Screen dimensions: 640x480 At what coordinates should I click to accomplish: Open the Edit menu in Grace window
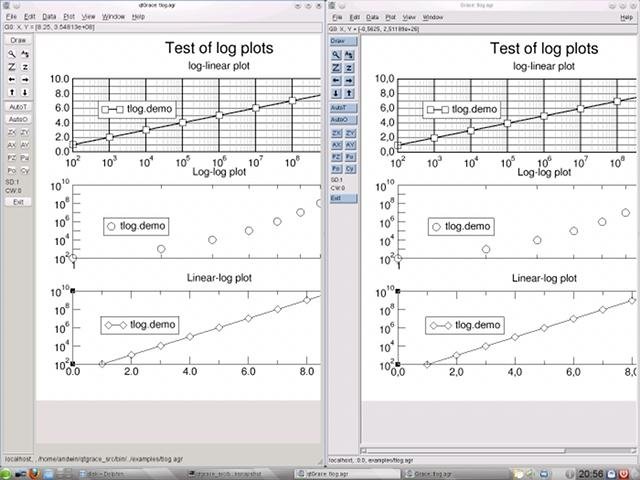tap(354, 17)
